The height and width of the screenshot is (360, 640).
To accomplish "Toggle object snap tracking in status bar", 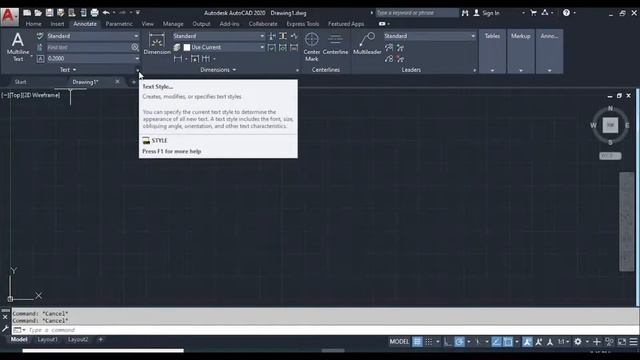I will 496,342.
